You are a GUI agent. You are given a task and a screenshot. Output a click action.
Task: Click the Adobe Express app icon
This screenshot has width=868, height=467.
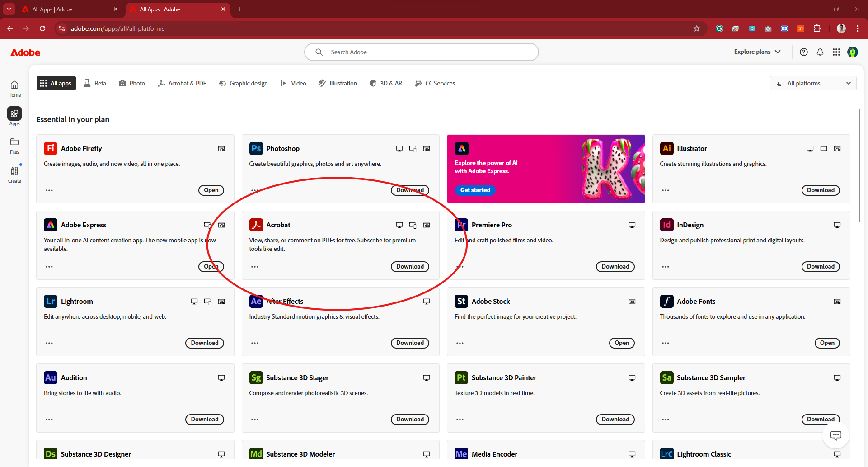pyautogui.click(x=51, y=225)
